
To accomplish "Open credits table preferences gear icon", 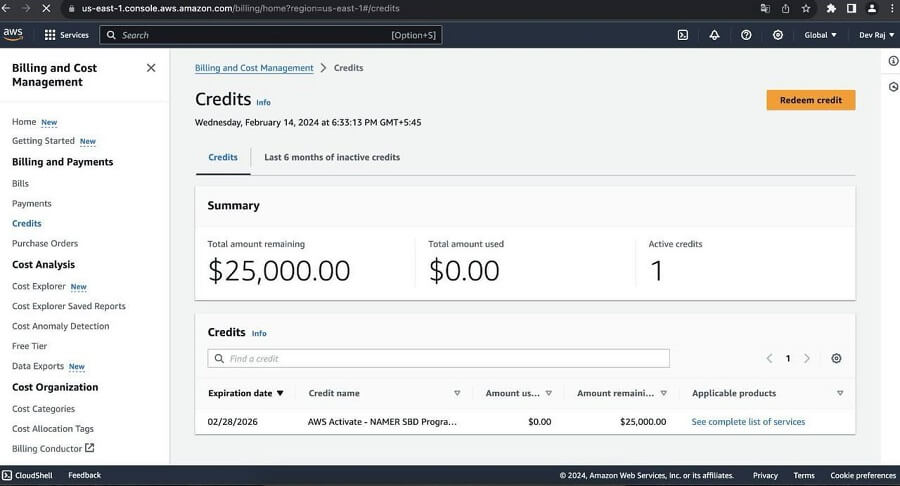I will click(x=836, y=358).
